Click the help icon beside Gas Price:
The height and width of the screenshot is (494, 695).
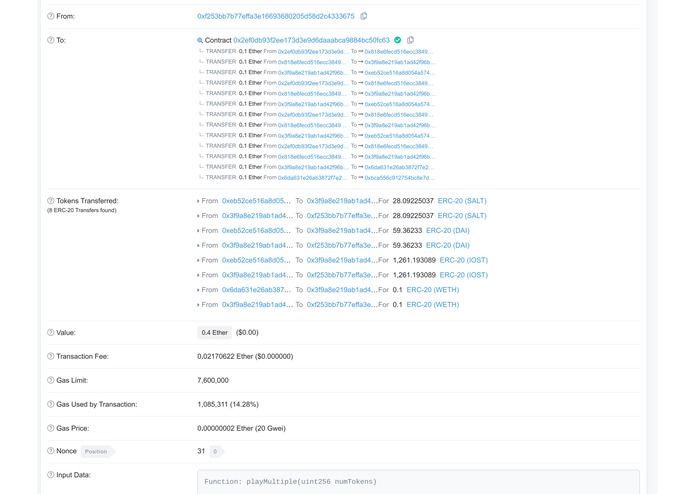coord(51,428)
